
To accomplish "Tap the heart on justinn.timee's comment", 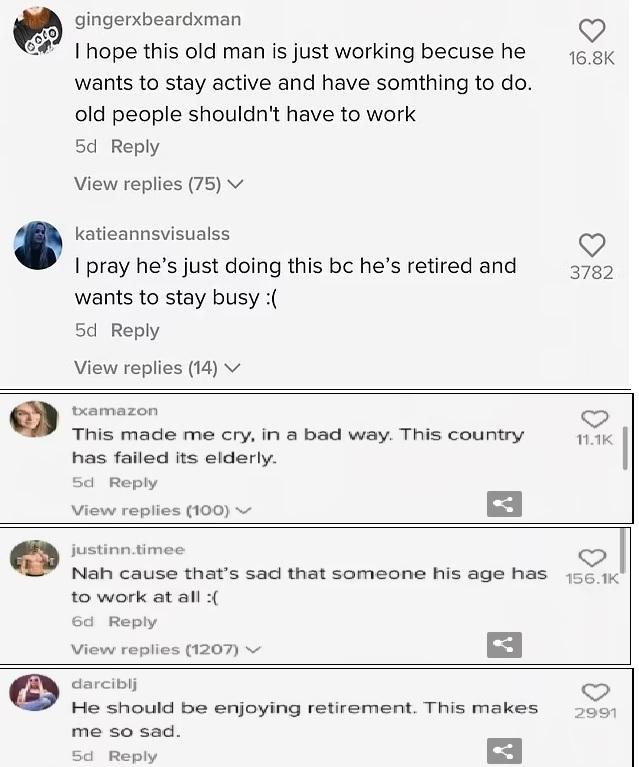I will tap(593, 557).
